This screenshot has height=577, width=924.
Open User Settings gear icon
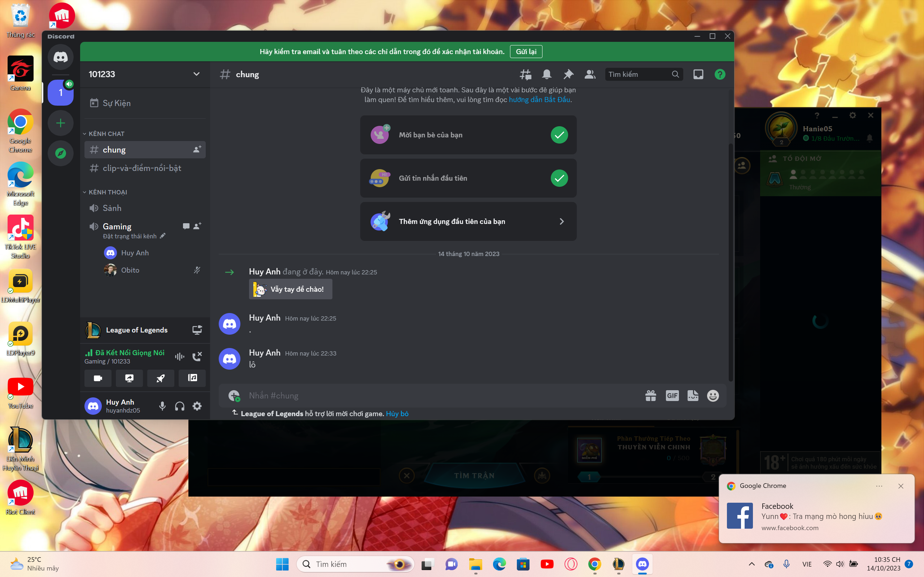(x=197, y=406)
